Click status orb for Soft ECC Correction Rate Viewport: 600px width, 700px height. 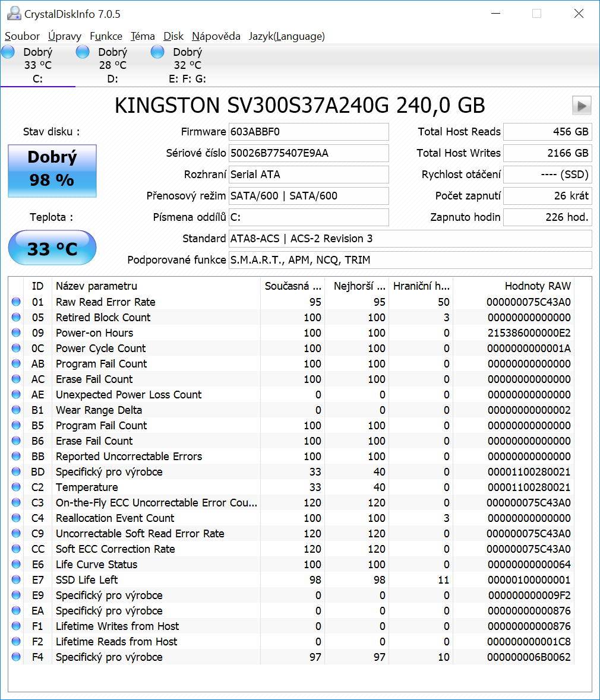point(16,549)
